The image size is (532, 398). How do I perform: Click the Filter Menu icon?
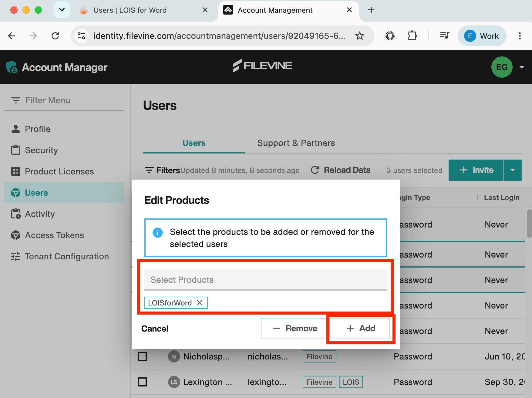tap(15, 100)
